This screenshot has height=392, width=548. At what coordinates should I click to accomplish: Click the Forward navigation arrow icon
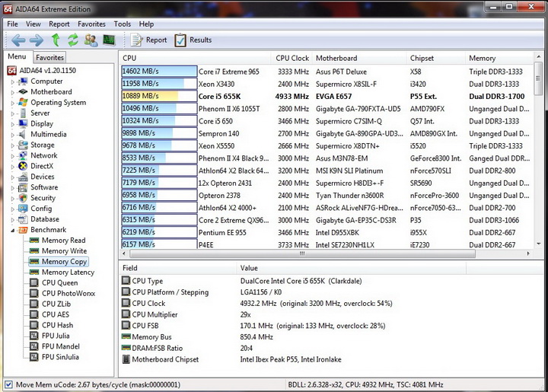point(37,40)
